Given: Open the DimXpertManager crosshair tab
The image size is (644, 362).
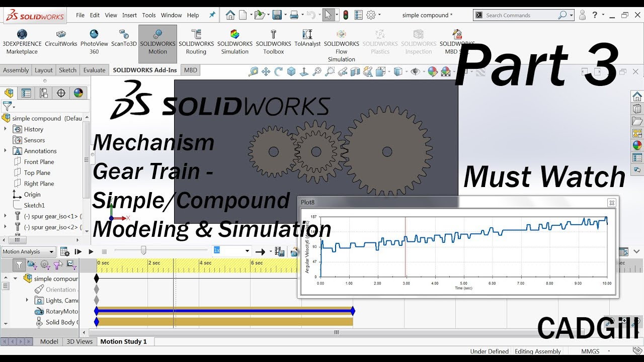Looking at the screenshot, I should point(61,93).
